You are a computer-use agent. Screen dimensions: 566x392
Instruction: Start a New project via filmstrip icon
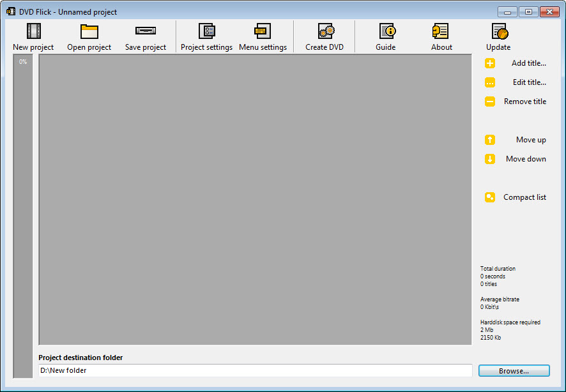[34, 31]
